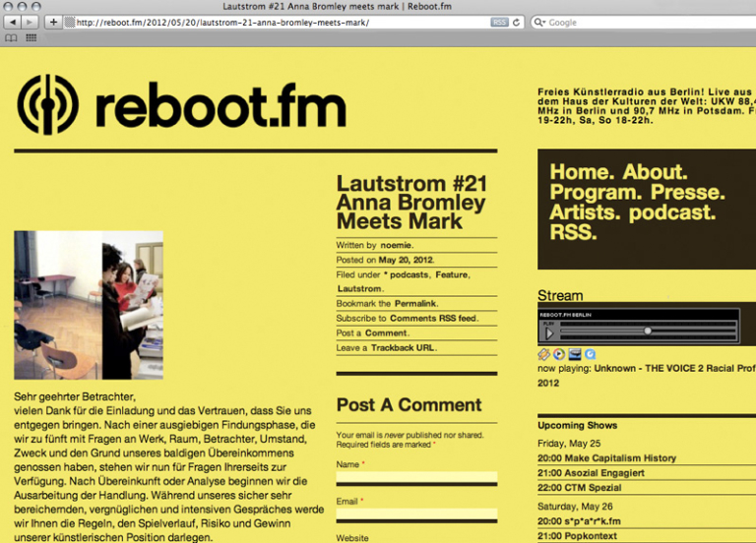Click the May 20, 2012 date link

pyautogui.click(x=406, y=260)
